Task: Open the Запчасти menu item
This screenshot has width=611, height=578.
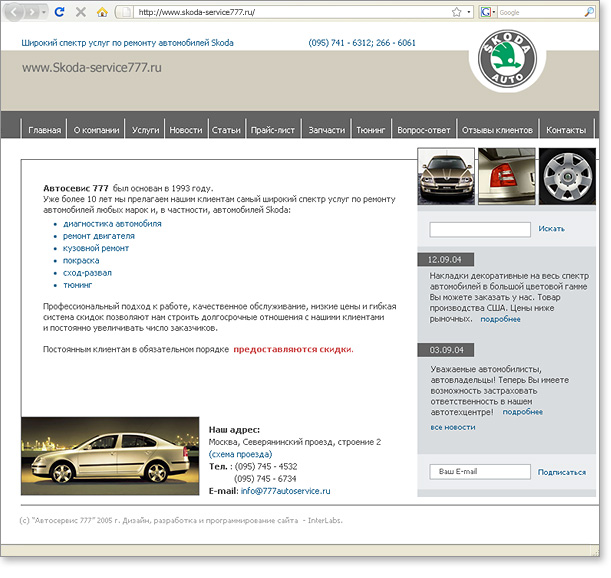Action: (327, 130)
